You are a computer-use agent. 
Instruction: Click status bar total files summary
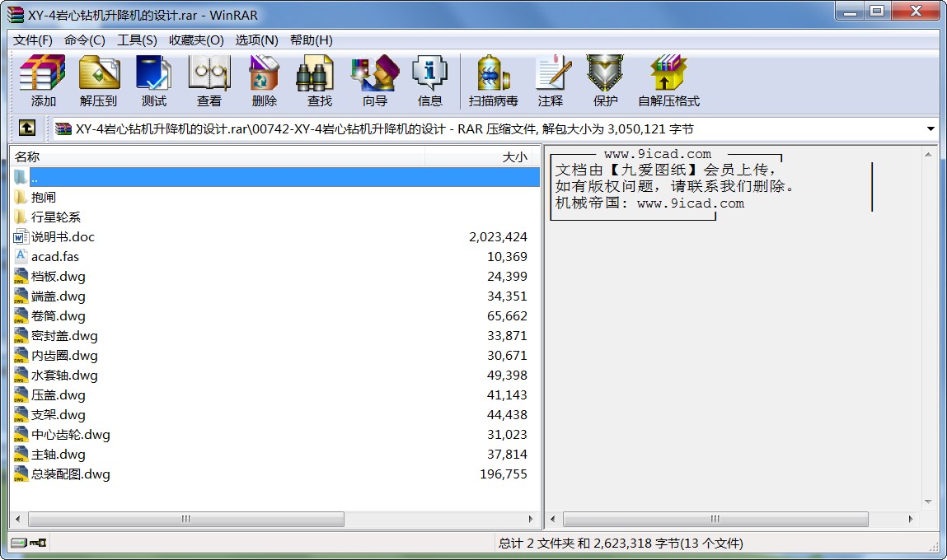point(621,543)
